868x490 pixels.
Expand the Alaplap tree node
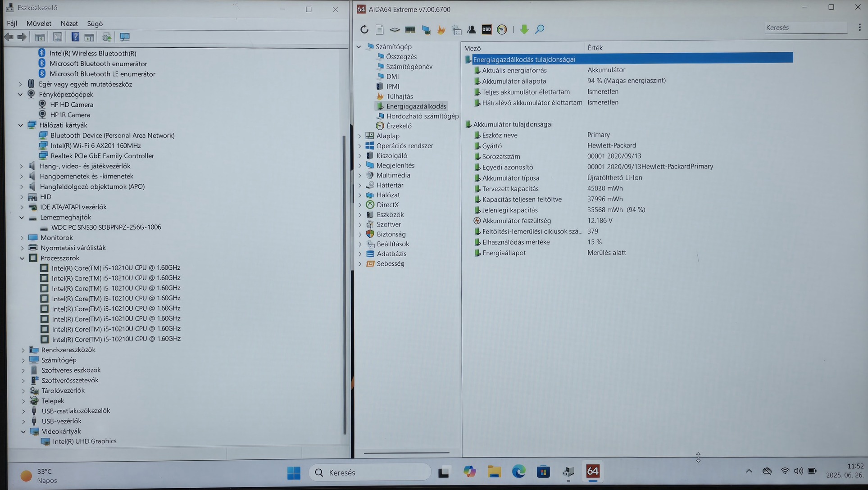(x=359, y=136)
